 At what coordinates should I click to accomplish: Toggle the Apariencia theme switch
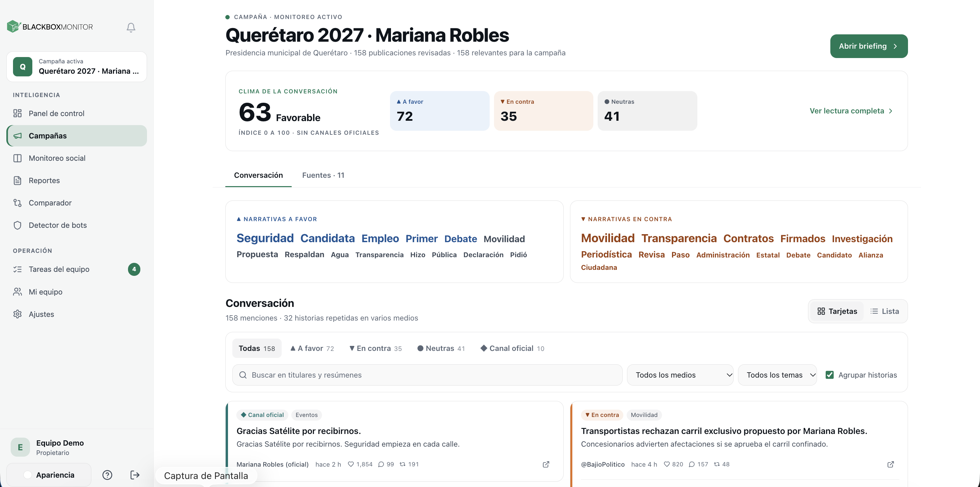click(x=49, y=475)
